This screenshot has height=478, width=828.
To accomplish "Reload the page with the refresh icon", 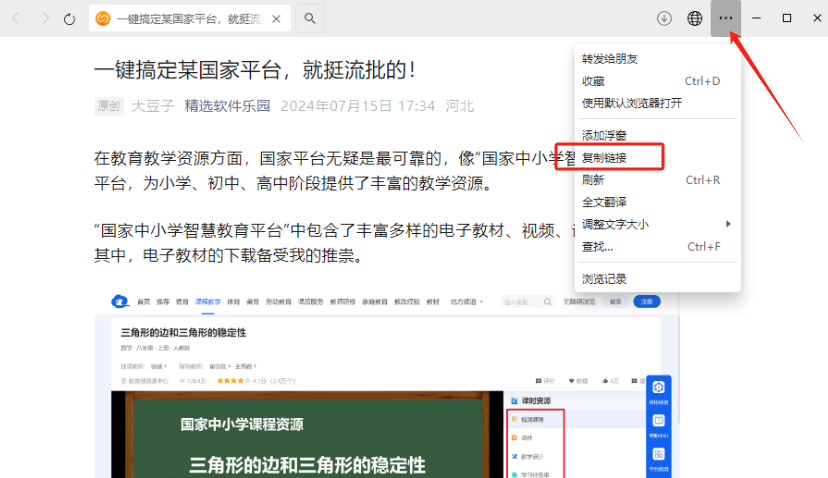I will [69, 19].
